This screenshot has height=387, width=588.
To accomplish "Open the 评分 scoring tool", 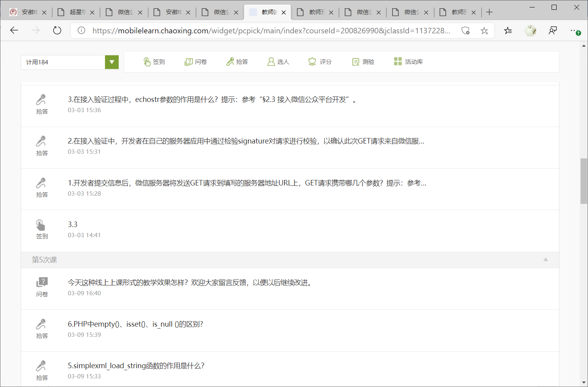I will pyautogui.click(x=320, y=62).
